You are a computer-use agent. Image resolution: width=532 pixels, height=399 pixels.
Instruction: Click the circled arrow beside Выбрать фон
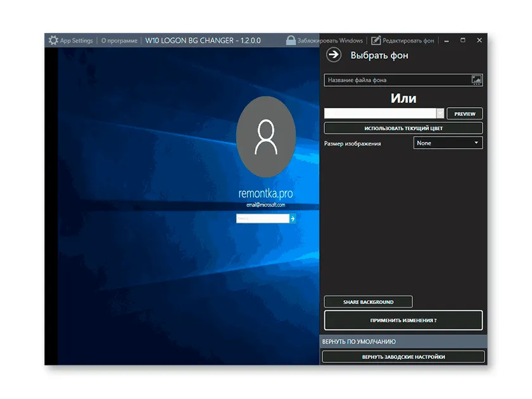coord(334,55)
